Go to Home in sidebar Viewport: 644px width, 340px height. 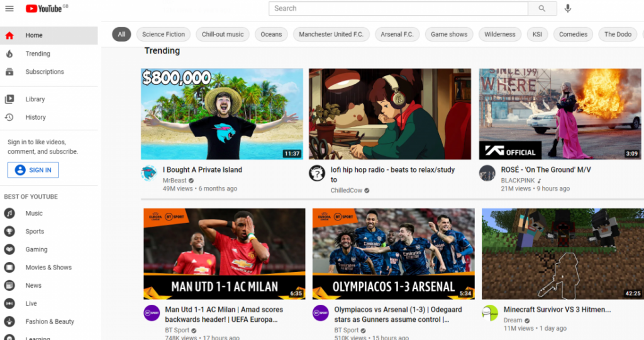point(49,35)
